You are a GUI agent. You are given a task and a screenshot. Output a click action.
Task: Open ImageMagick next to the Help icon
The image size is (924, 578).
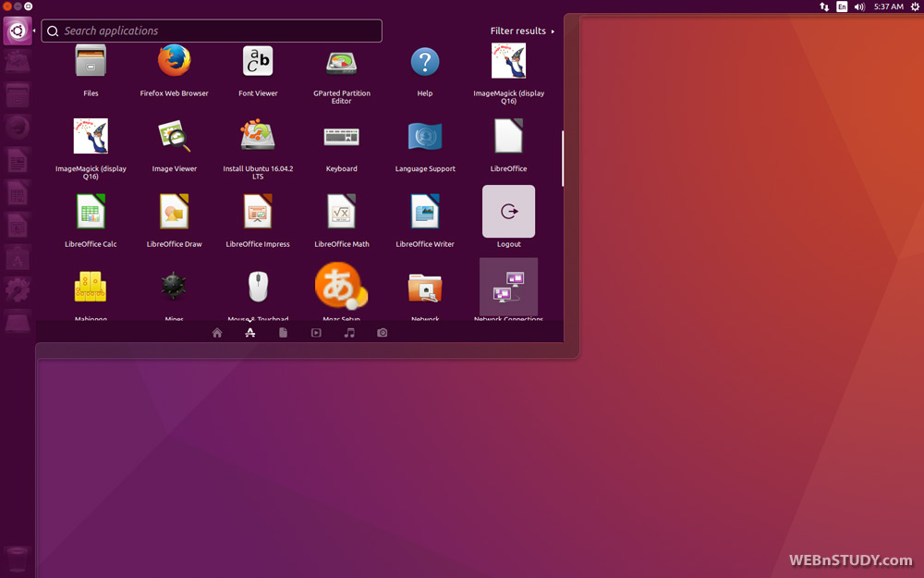coord(508,61)
